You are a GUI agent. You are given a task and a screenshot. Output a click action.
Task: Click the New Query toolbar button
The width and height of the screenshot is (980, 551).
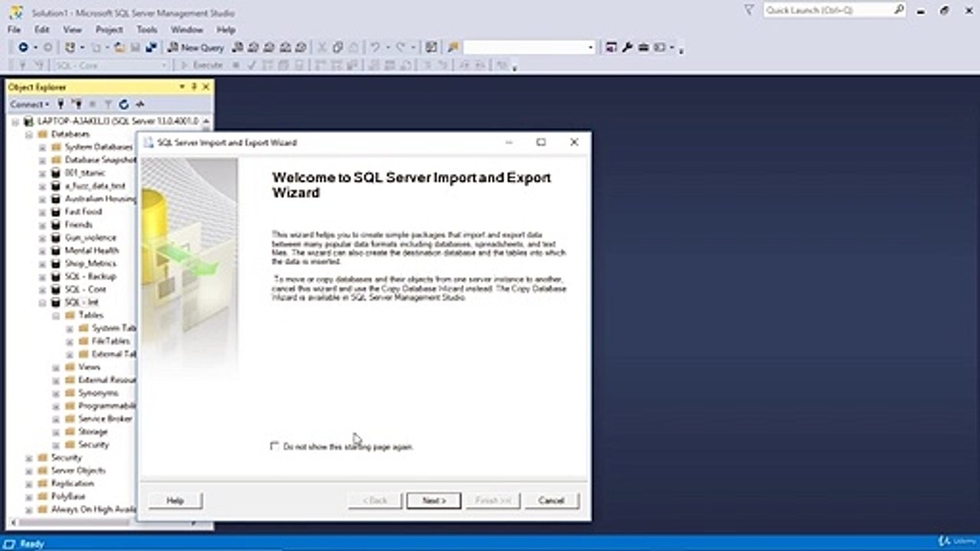[x=196, y=47]
